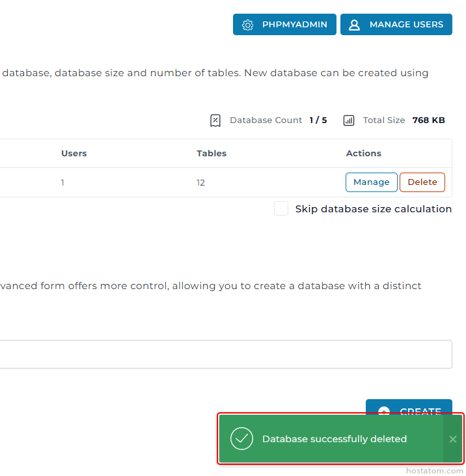Click the Tables column header
This screenshot has width=466, height=476.
[212, 153]
